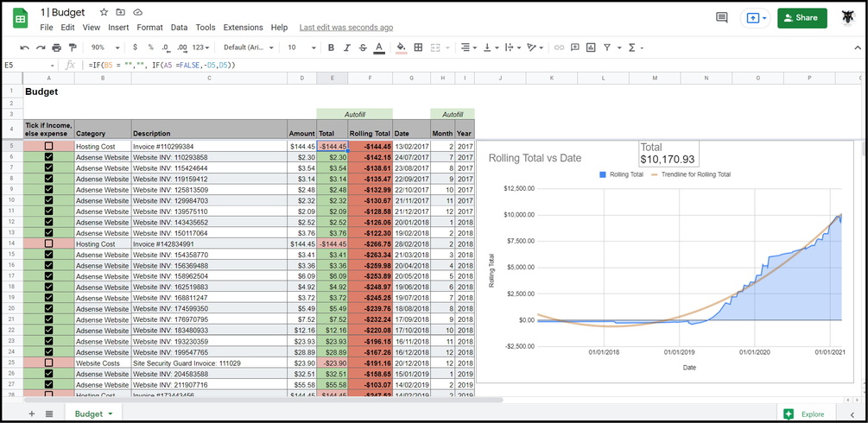
Task: Click the horizontal scrollbar thumb
Action: coord(263,399)
